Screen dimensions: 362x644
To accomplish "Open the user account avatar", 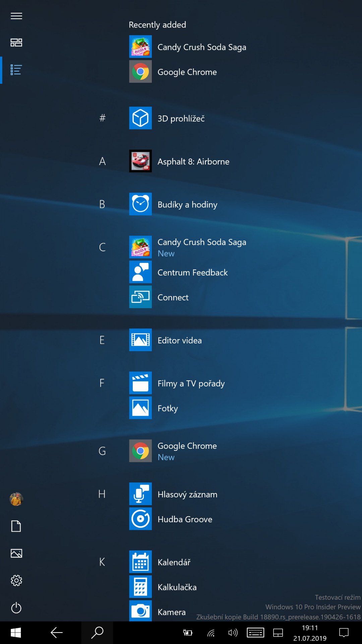I will (16, 499).
